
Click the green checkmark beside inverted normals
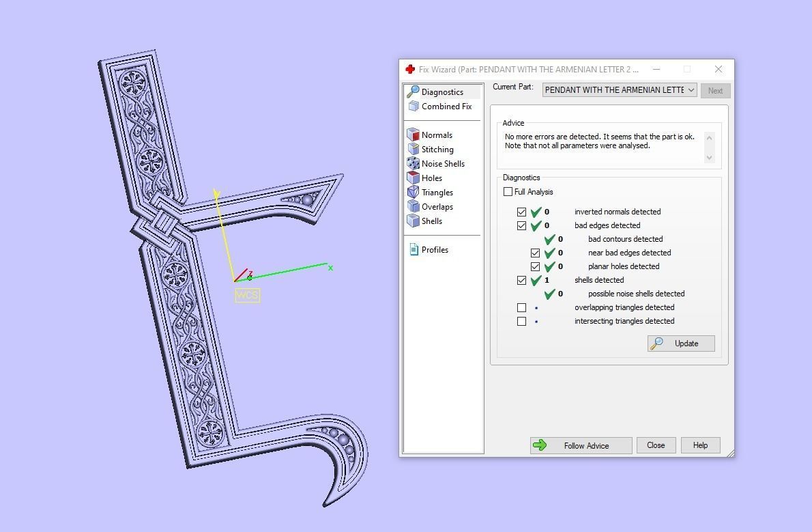tap(536, 212)
